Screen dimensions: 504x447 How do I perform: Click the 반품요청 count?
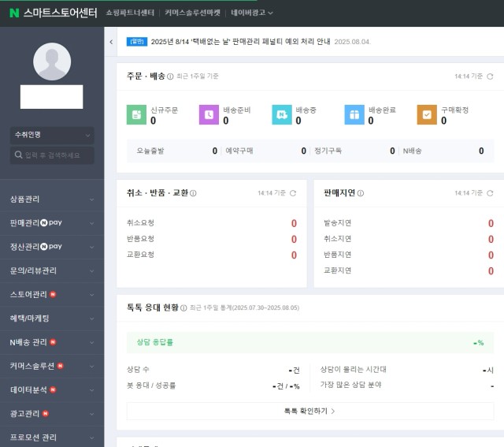click(x=294, y=239)
